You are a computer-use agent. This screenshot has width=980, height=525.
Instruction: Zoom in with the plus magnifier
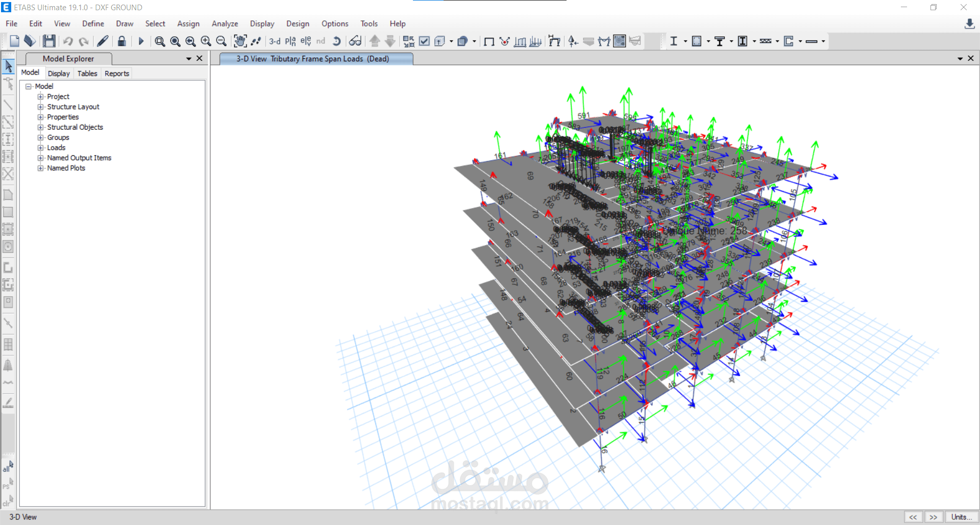pos(206,41)
